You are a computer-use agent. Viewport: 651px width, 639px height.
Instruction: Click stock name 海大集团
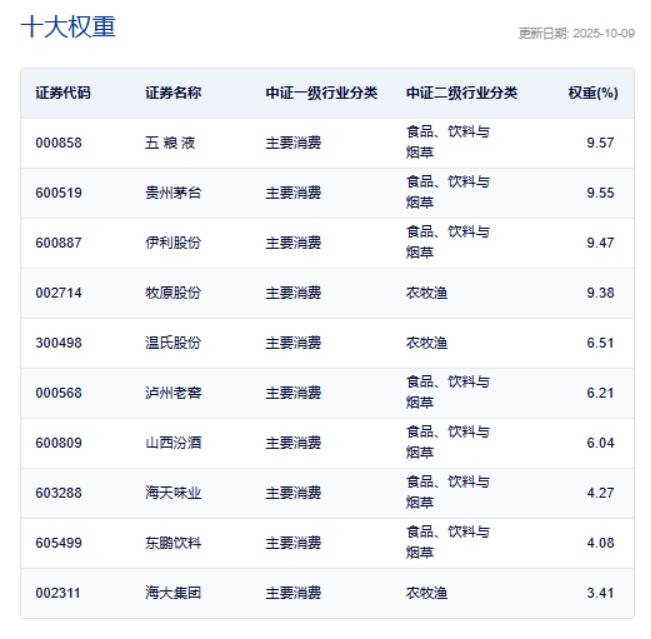(x=173, y=593)
